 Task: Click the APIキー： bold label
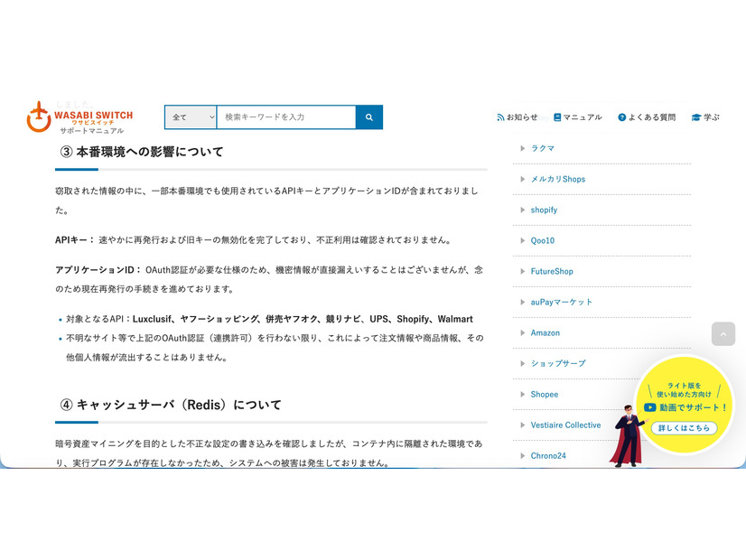pyautogui.click(x=75, y=240)
